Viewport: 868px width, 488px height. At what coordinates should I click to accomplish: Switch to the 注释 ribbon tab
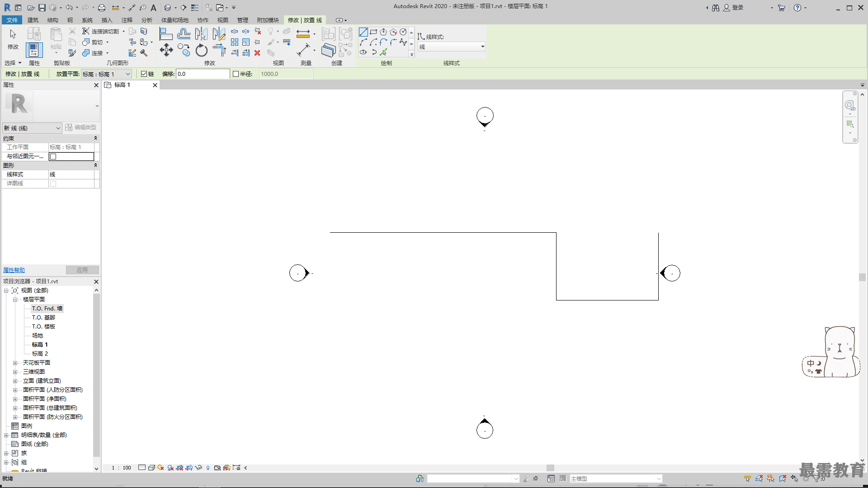tap(127, 20)
